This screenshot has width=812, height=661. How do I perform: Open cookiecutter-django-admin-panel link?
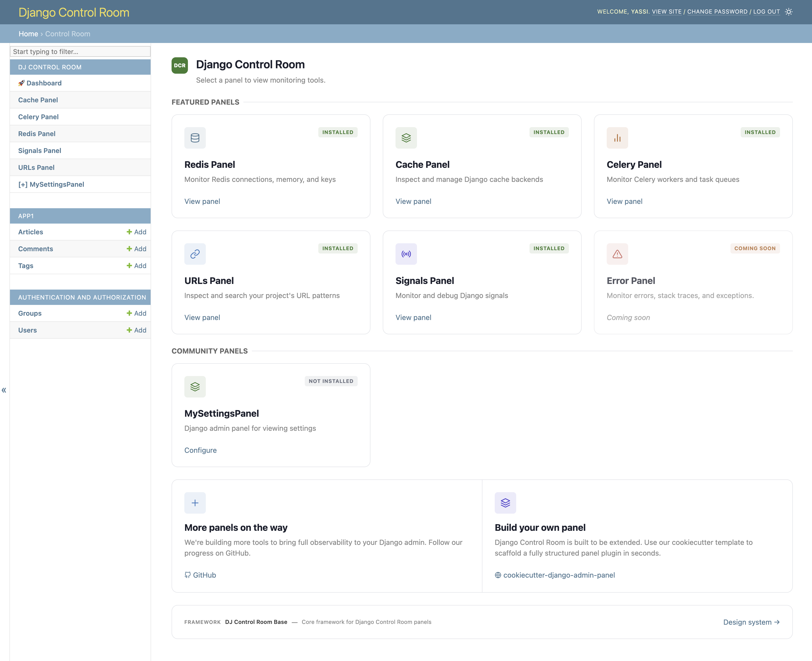[x=555, y=575]
